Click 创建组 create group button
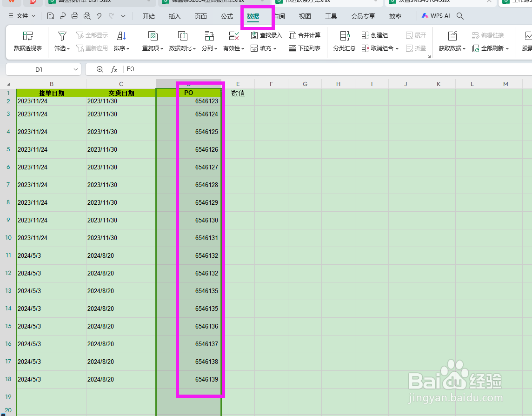This screenshot has height=416, width=532. [374, 35]
